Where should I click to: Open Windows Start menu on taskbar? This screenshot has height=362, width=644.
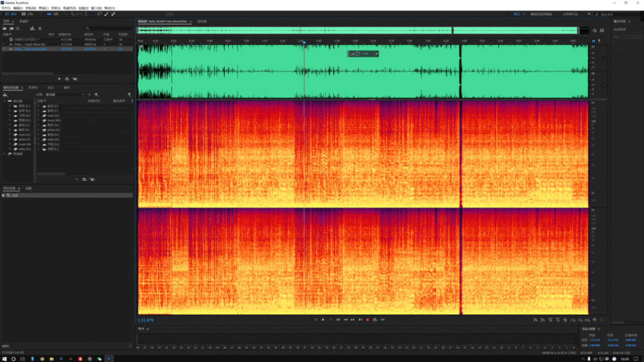click(5, 358)
